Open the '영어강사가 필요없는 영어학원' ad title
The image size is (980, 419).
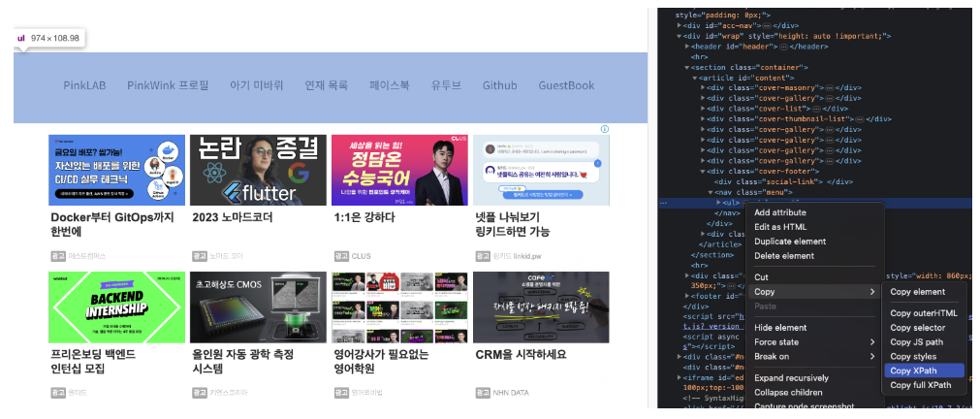pos(381,362)
